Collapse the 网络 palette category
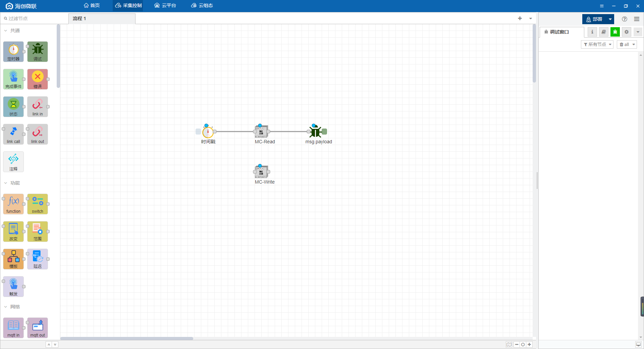This screenshot has width=644, height=349. point(12,307)
